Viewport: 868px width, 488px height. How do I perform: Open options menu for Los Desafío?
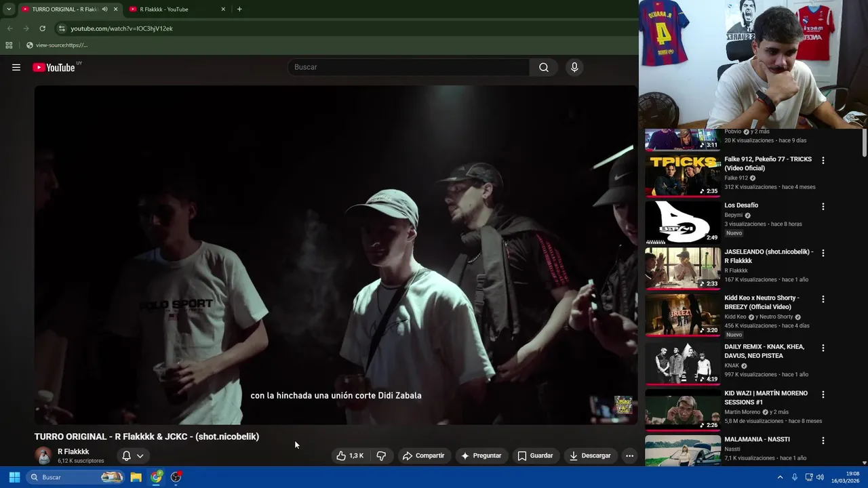point(823,207)
